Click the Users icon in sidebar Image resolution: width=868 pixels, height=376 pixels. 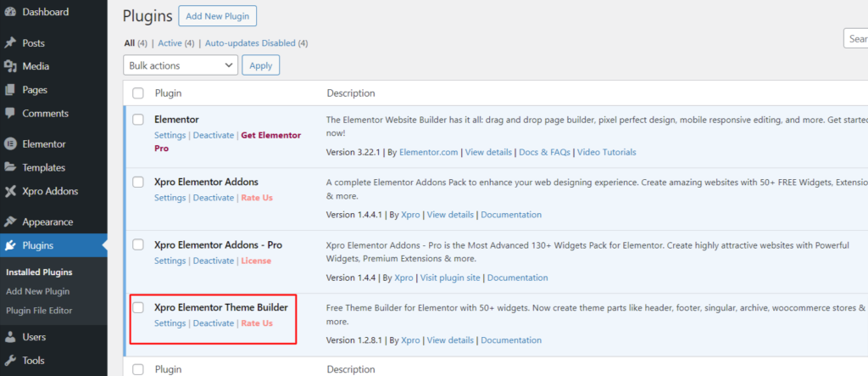[10, 337]
